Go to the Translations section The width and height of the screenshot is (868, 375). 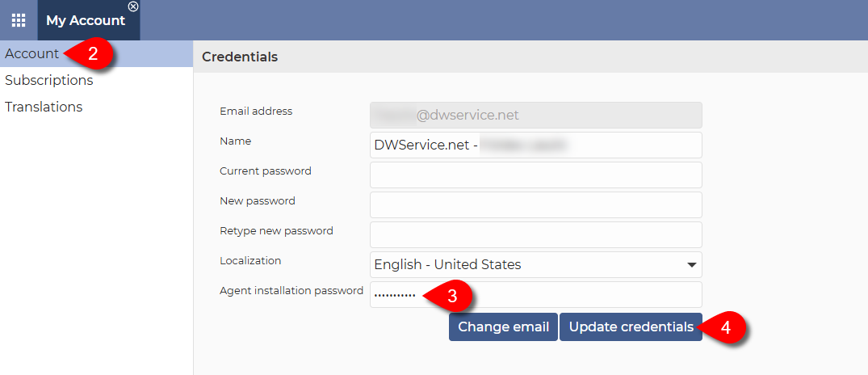(x=44, y=107)
